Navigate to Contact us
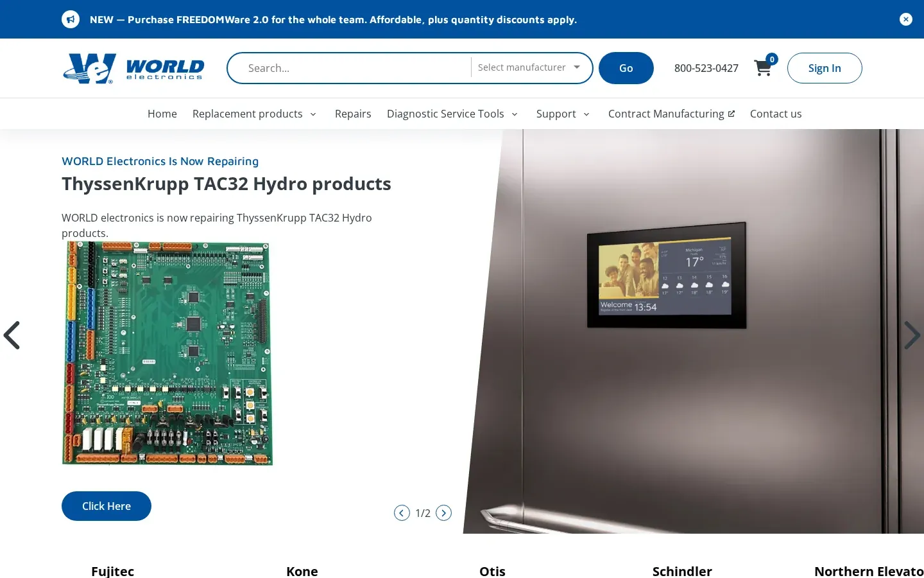This screenshot has width=924, height=578. (776, 114)
